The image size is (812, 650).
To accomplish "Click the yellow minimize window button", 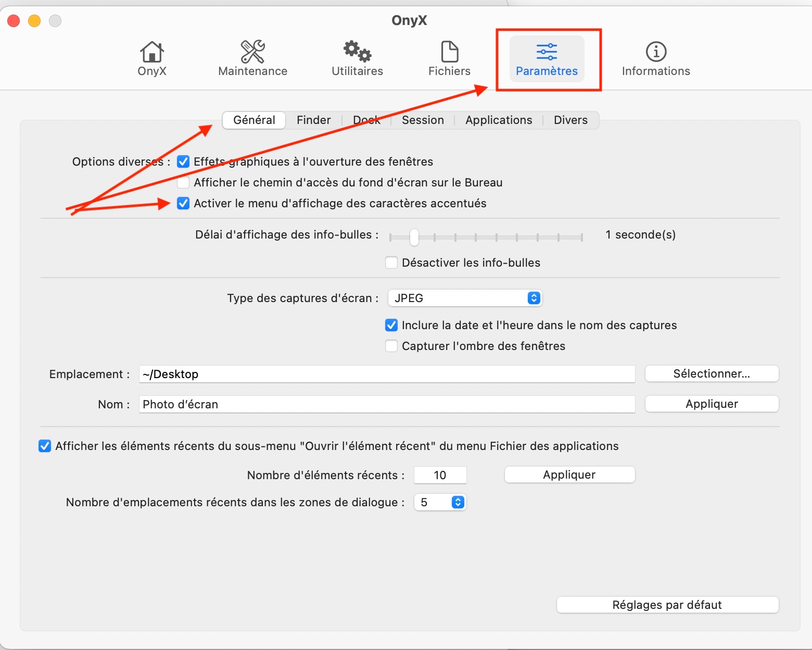I will 34,21.
